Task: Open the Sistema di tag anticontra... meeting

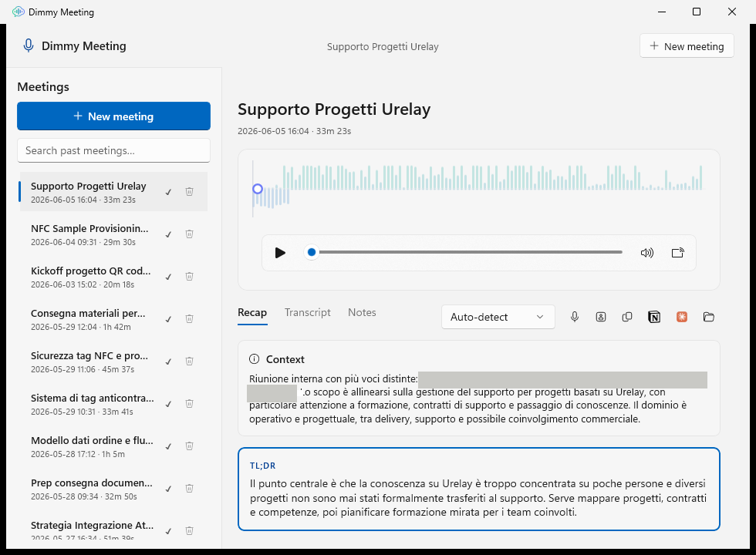Action: point(114,404)
